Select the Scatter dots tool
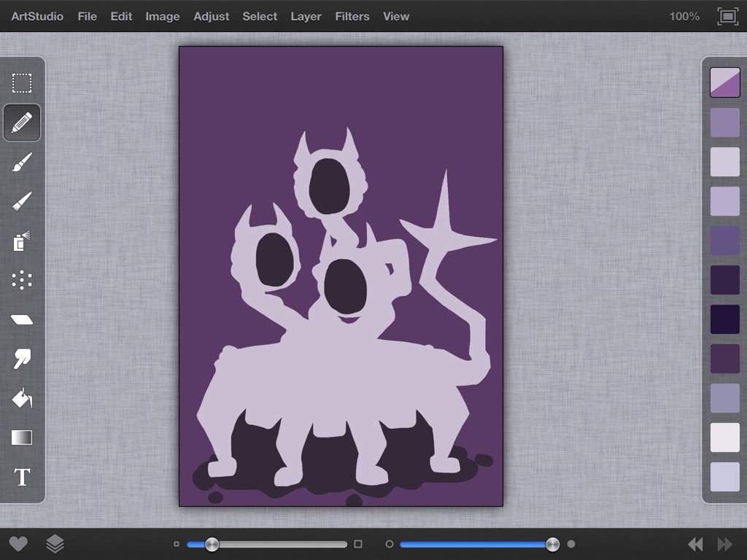The height and width of the screenshot is (560, 747). pyautogui.click(x=22, y=280)
